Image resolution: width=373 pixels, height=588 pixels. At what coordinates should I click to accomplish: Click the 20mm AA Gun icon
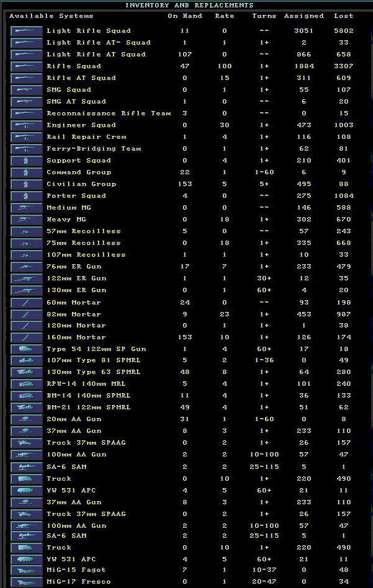26,419
